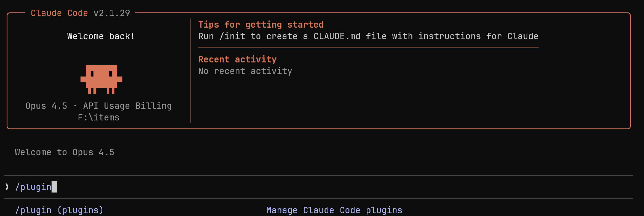Image resolution: width=644 pixels, height=216 pixels.
Task: Click the Claude Code title label
Action: (59, 13)
